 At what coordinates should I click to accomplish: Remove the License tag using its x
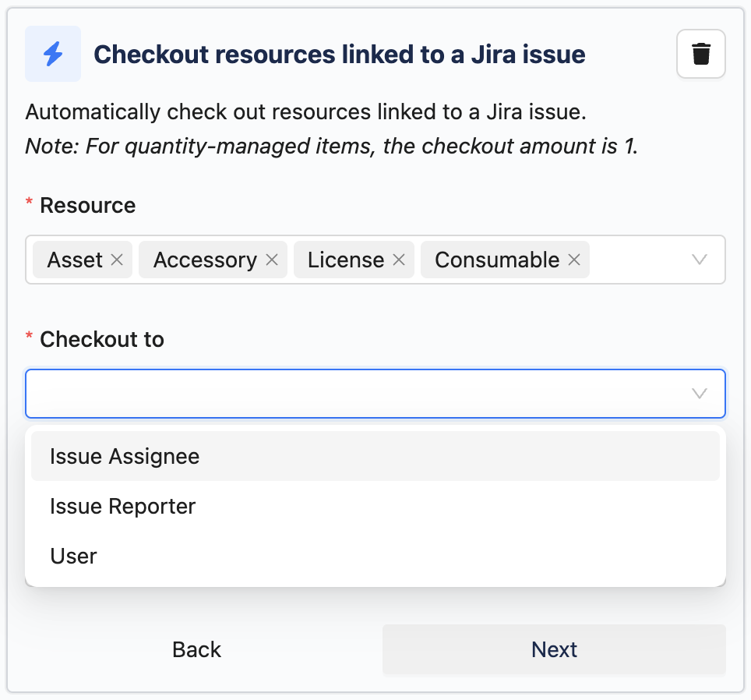tap(399, 260)
